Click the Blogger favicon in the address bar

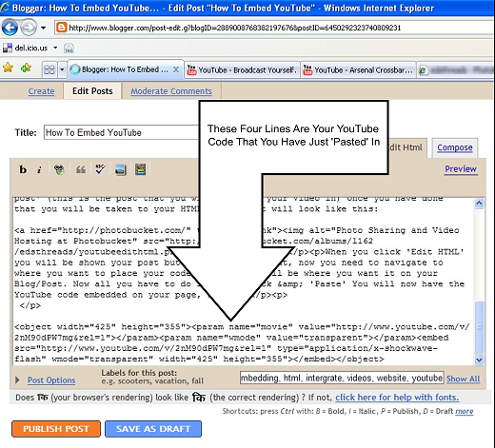click(61, 28)
